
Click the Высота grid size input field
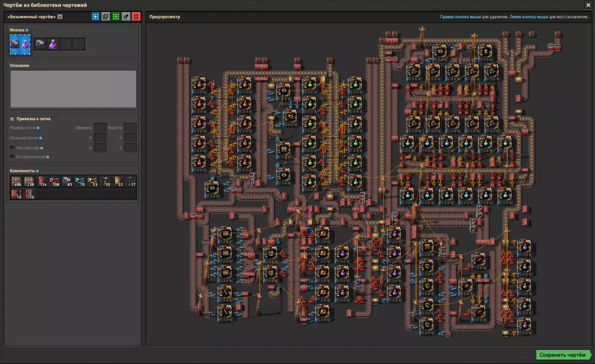pyautogui.click(x=130, y=128)
